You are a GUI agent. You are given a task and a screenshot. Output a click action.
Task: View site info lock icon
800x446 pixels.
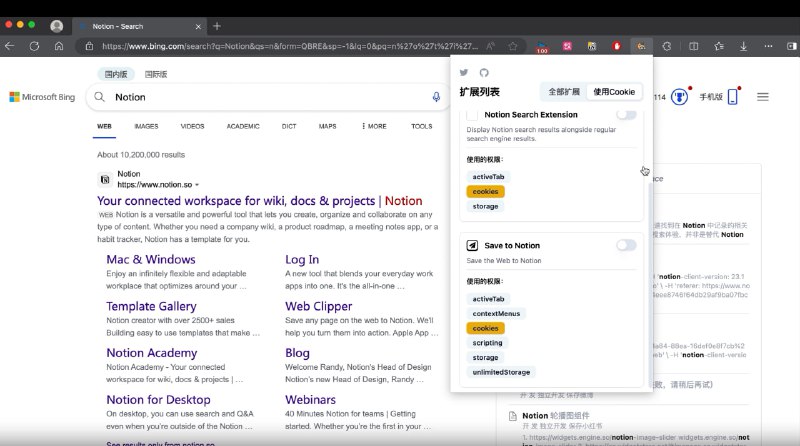(89, 46)
